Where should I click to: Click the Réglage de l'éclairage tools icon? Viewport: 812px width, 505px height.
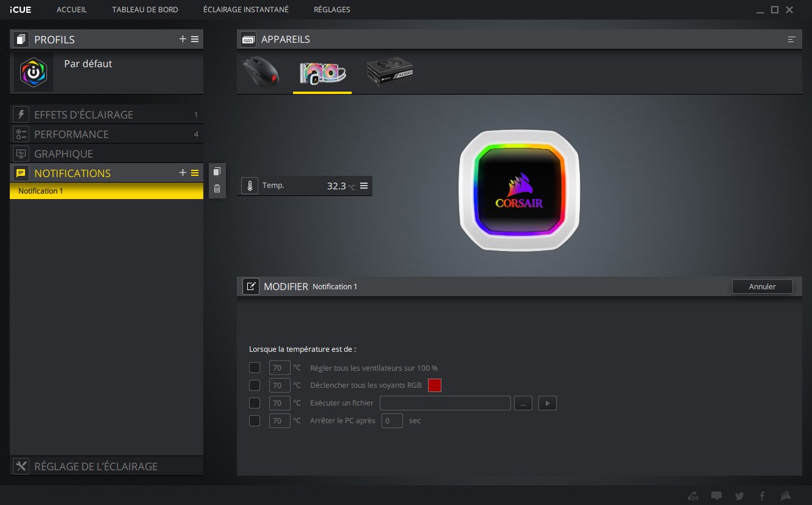click(x=21, y=466)
